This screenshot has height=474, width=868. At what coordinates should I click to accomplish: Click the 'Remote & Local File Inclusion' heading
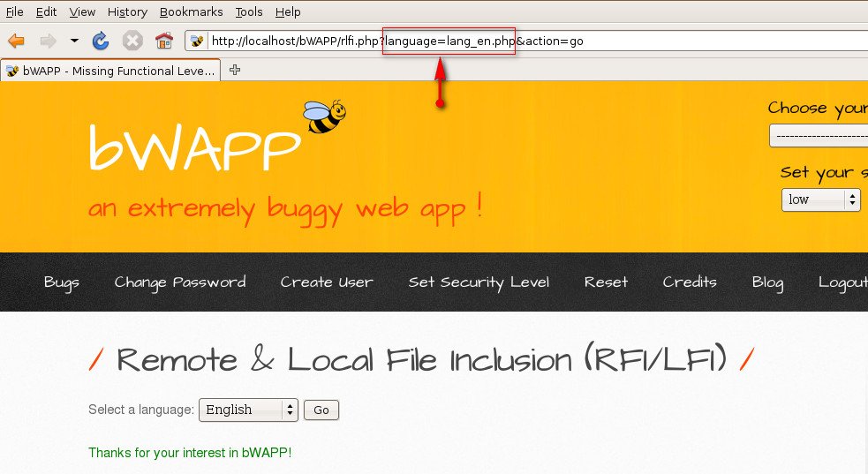click(421, 359)
